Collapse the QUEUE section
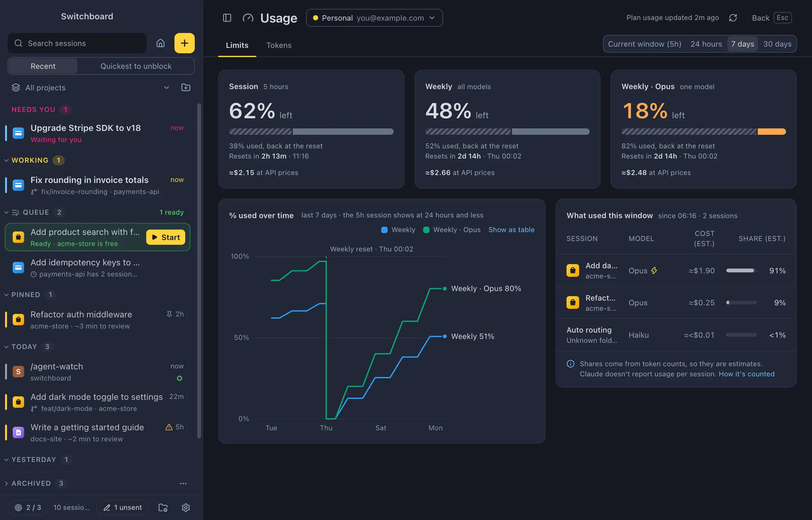Viewport: 812px width, 520px height. point(6,212)
